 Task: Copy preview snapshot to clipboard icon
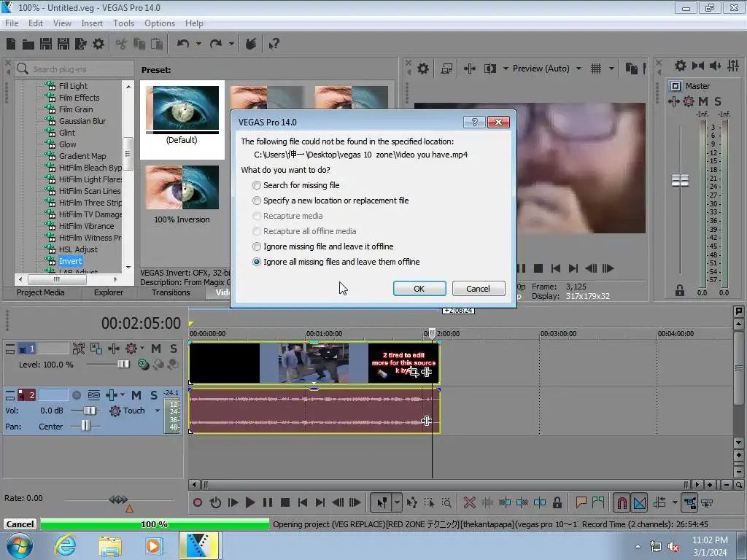[x=631, y=69]
